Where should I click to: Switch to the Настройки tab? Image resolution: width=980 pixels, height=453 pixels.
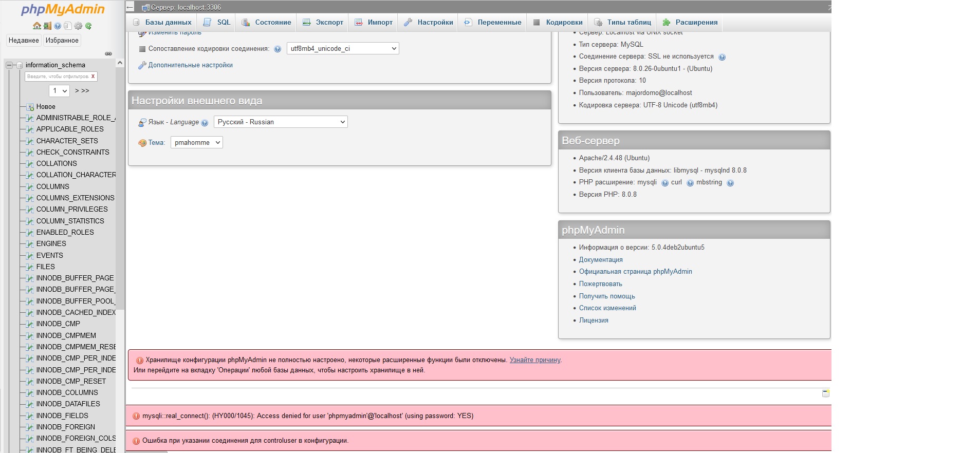point(429,23)
